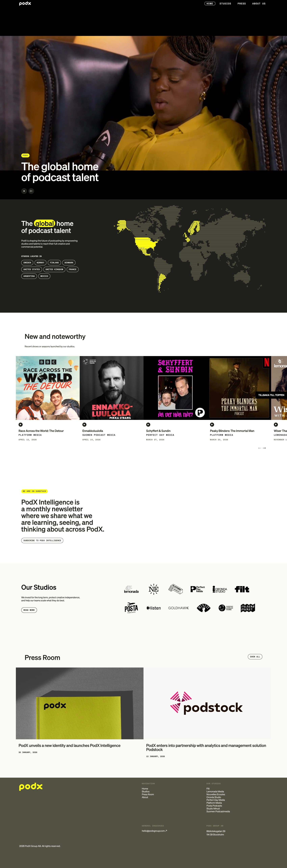This screenshot has height=868, width=287.
Task: Click Subscribe to PodX Intelligence button
Action: (x=42, y=540)
